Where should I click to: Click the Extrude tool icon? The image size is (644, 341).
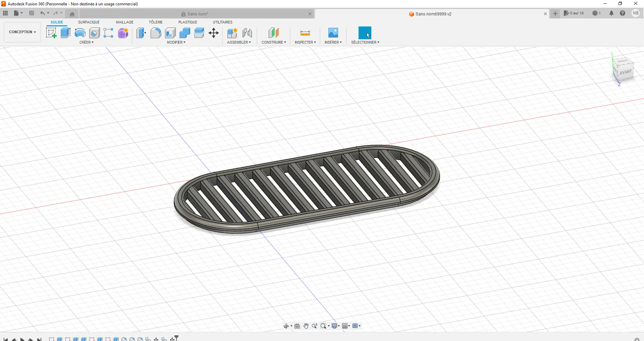click(x=65, y=33)
